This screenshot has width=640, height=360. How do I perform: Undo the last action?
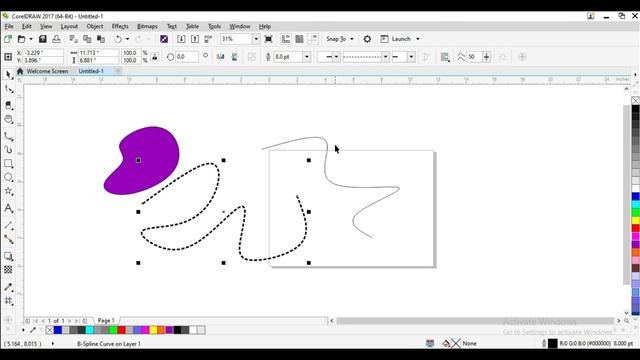pos(118,39)
